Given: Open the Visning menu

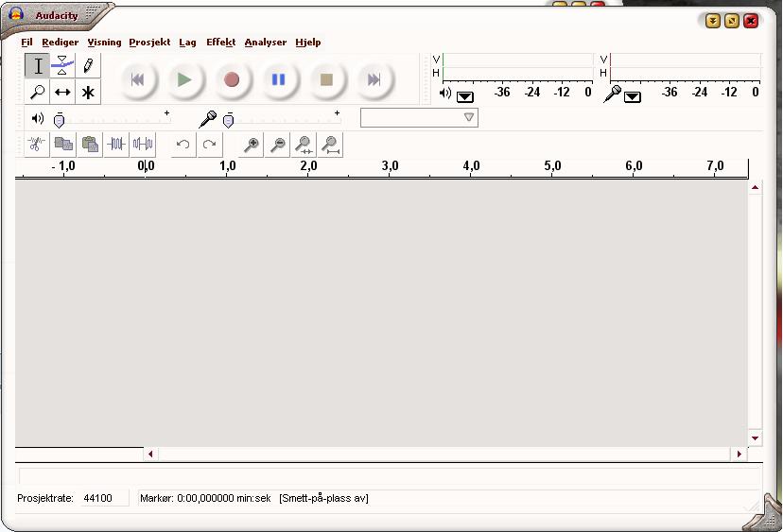Looking at the screenshot, I should [104, 43].
